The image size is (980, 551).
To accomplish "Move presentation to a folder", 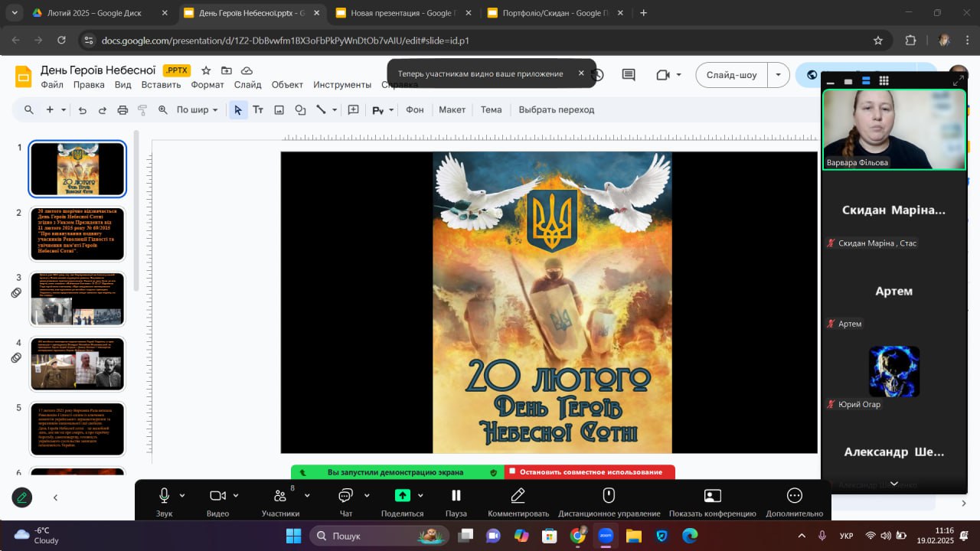I will (x=227, y=70).
